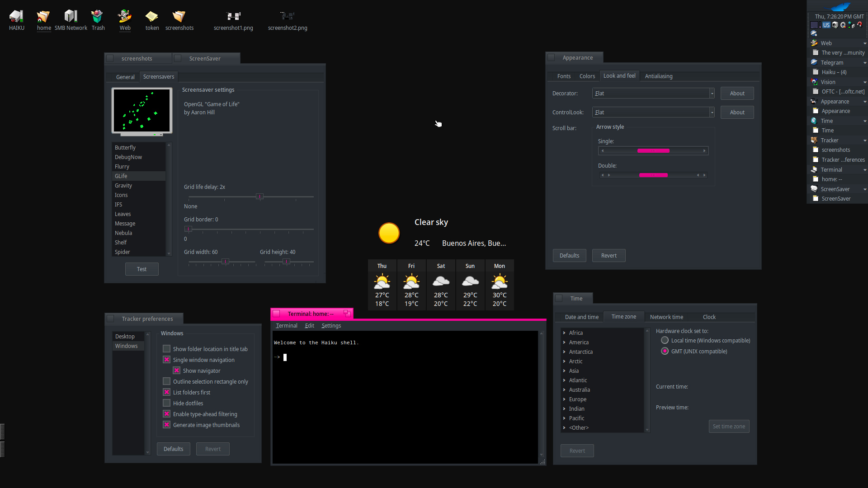Open the screenshots folder desktop icon
The height and width of the screenshot is (488, 868).
pyautogui.click(x=179, y=16)
